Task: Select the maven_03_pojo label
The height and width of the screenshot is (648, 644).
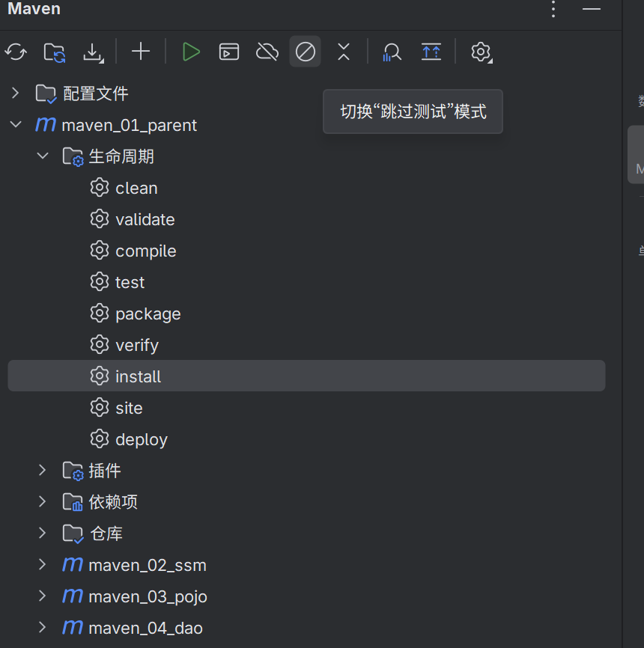Action: click(x=148, y=597)
